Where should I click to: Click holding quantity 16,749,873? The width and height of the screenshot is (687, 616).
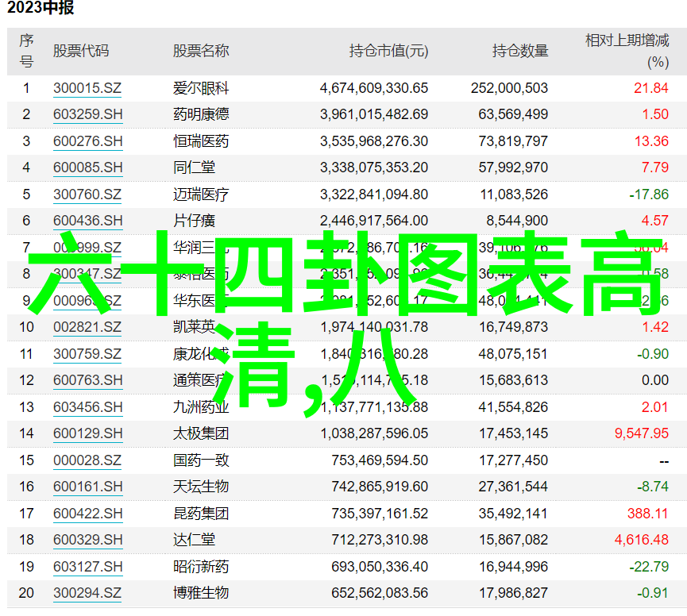(x=513, y=328)
